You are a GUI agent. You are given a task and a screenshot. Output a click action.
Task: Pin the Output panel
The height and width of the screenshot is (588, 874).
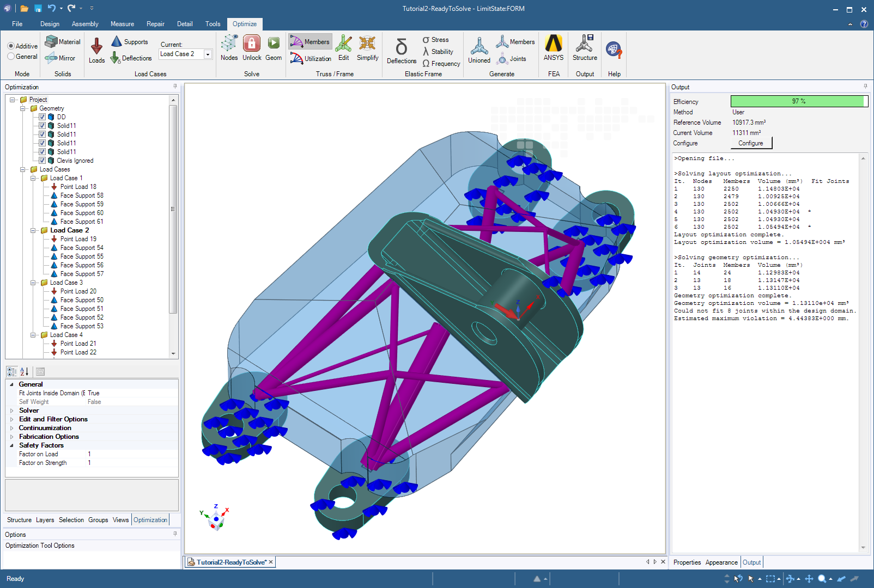865,87
